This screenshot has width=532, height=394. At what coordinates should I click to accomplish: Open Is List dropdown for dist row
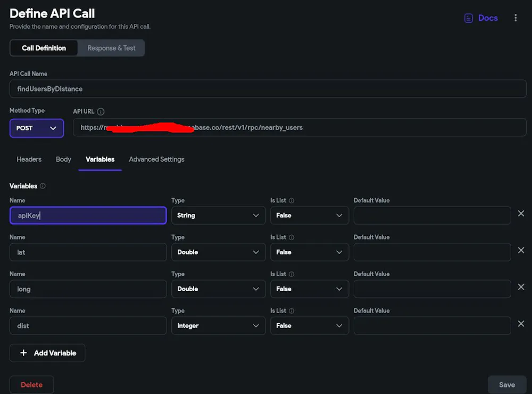click(x=310, y=326)
